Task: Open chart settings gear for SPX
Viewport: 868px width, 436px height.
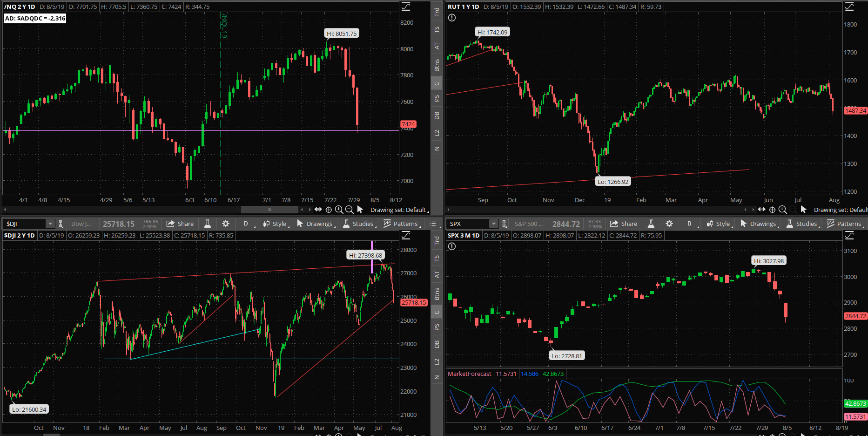Action: pyautogui.click(x=669, y=224)
